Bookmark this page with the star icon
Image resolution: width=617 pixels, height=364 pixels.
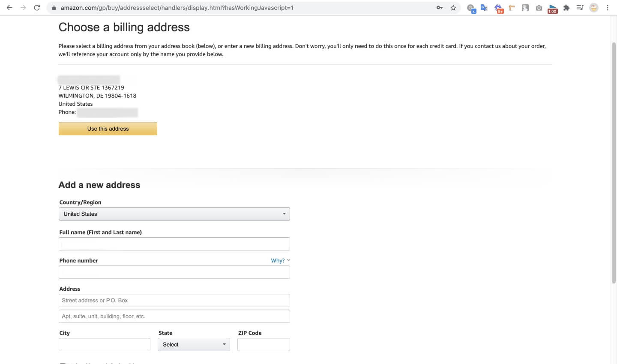click(453, 8)
